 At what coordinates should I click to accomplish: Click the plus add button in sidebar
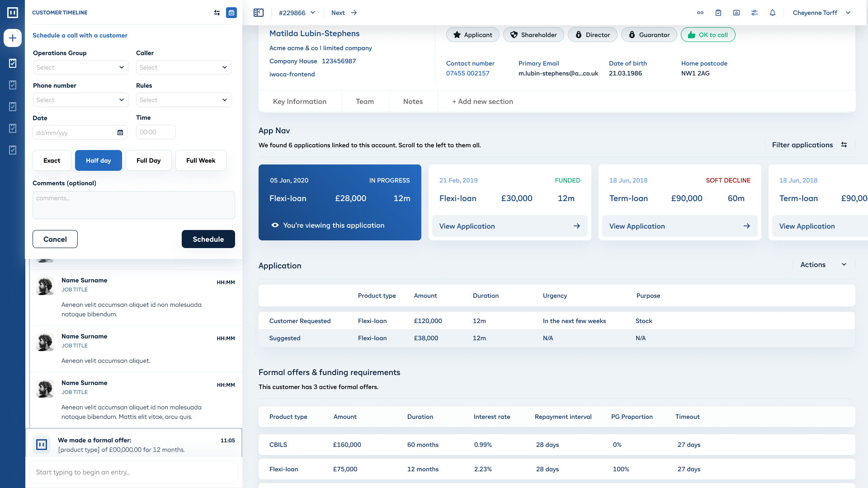(x=13, y=38)
